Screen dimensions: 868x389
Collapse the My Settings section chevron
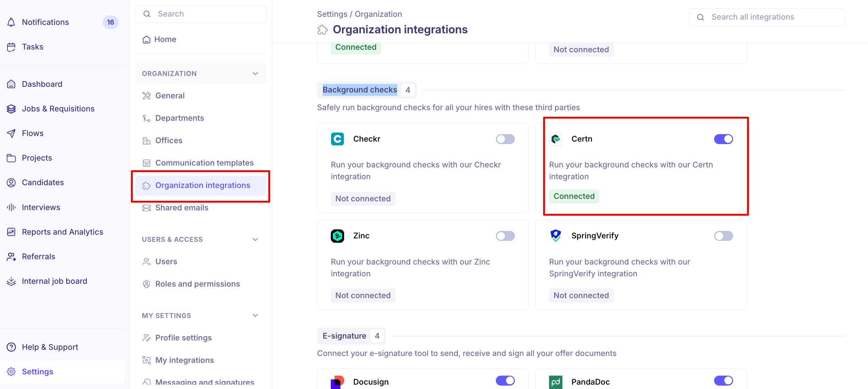[x=256, y=316]
